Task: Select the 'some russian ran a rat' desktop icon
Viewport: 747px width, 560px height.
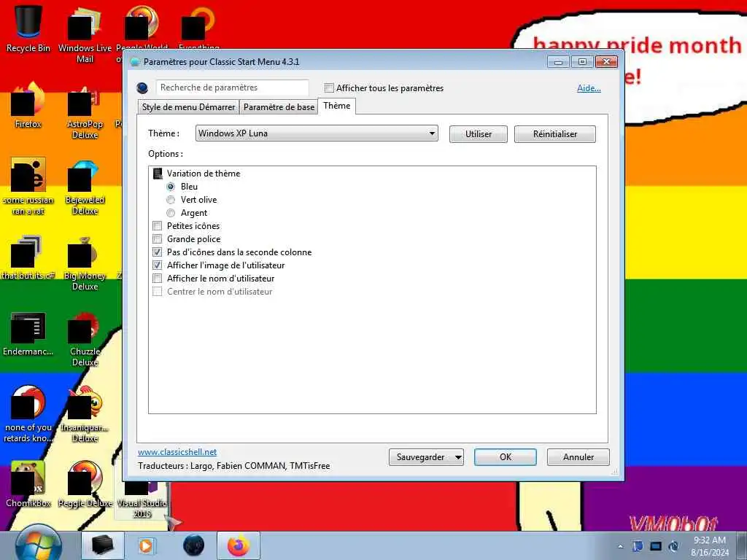Action: coord(28,187)
